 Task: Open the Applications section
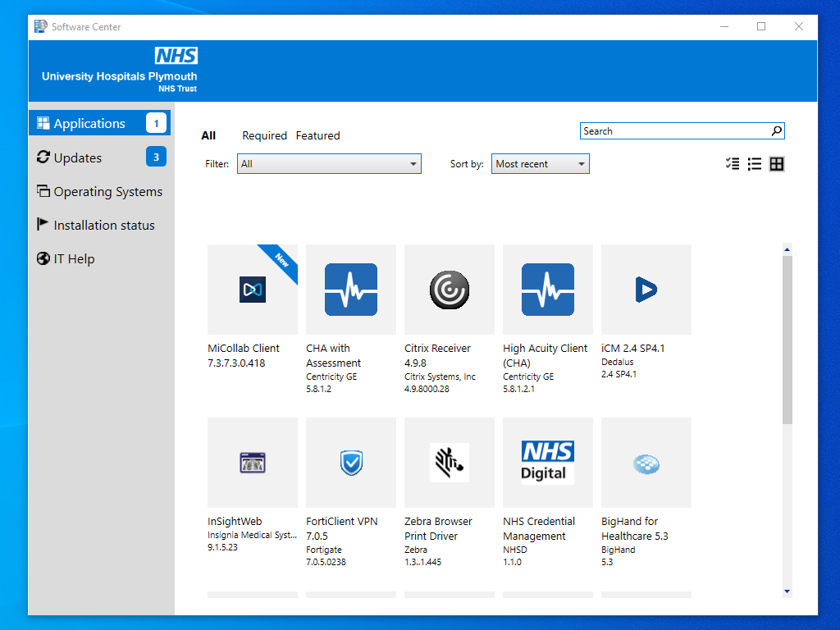click(x=99, y=123)
